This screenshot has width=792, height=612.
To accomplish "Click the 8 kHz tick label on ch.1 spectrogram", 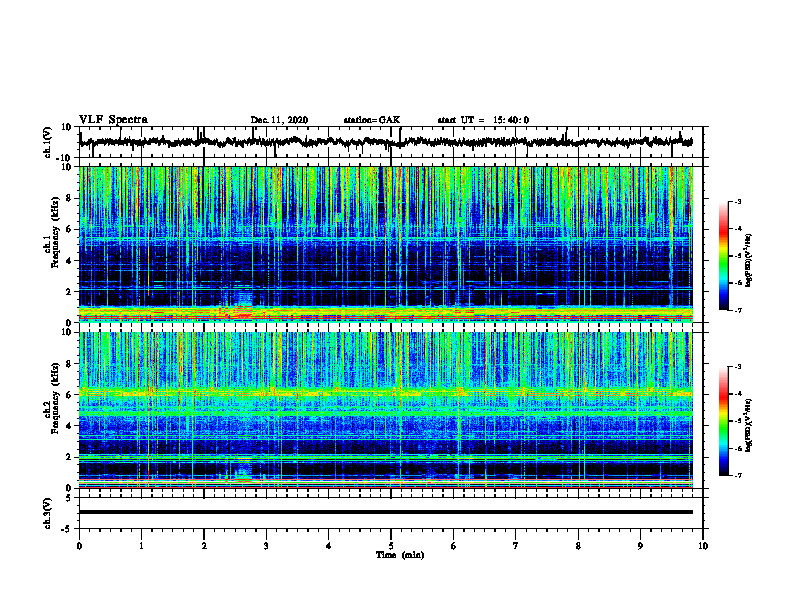I will pyautogui.click(x=69, y=198).
